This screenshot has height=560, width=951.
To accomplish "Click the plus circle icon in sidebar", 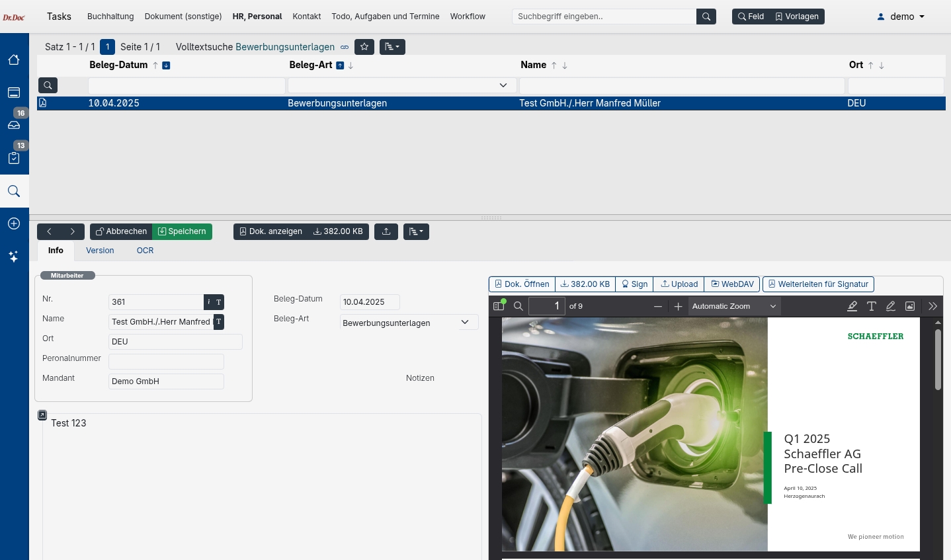I will (14, 223).
